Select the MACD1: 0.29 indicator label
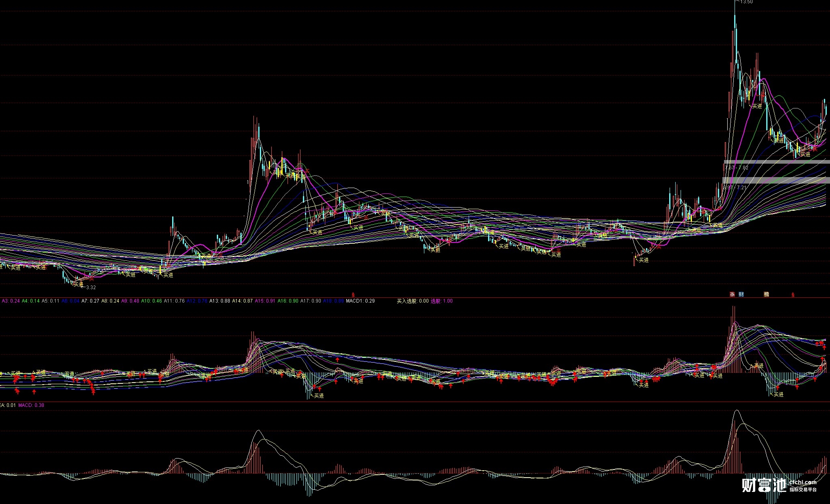This screenshot has height=504, width=830. [360, 301]
